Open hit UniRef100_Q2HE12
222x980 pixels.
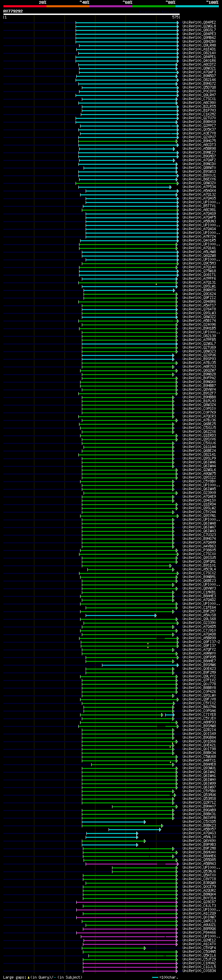click(199, 940)
